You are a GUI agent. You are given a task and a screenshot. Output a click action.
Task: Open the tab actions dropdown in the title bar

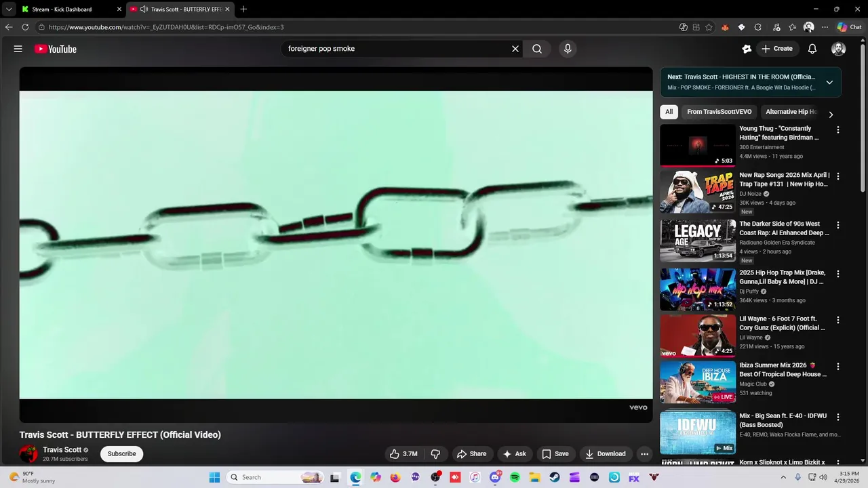coord(9,9)
